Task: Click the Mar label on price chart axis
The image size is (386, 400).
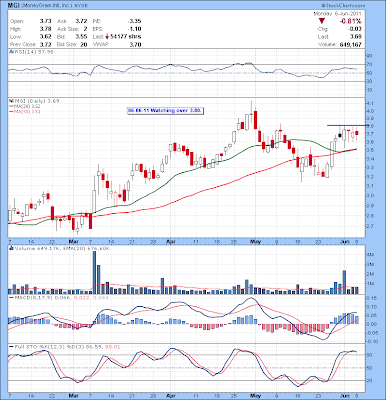Action: 73,241
